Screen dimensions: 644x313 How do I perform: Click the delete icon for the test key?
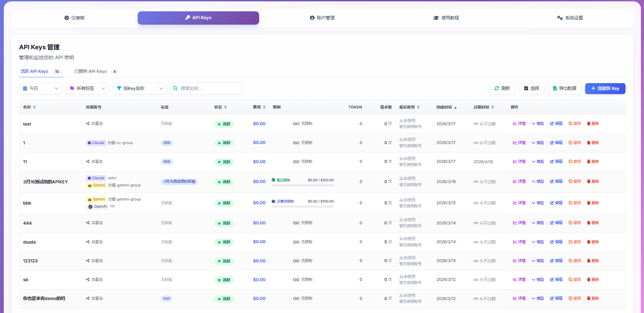[x=589, y=124]
